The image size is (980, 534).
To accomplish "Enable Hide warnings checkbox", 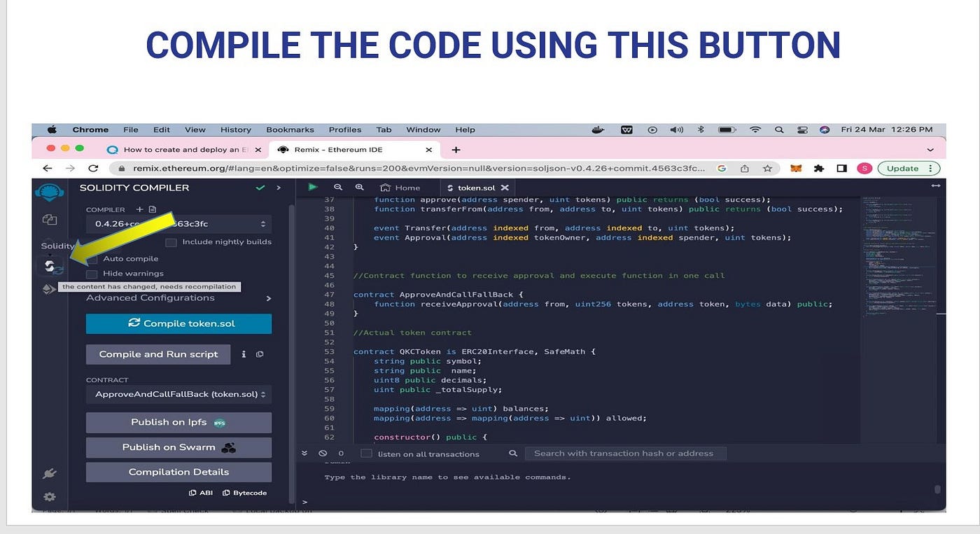I will tap(92, 274).
